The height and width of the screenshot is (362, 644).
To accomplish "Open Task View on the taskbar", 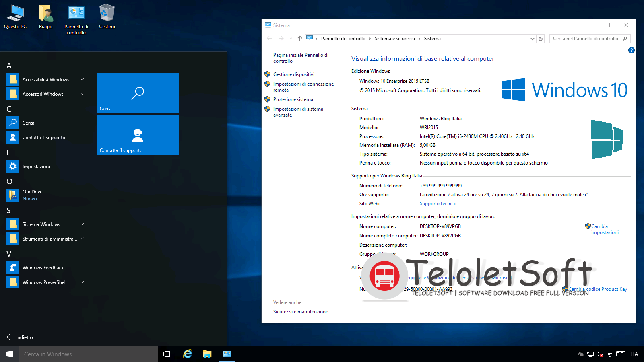I will (x=167, y=354).
